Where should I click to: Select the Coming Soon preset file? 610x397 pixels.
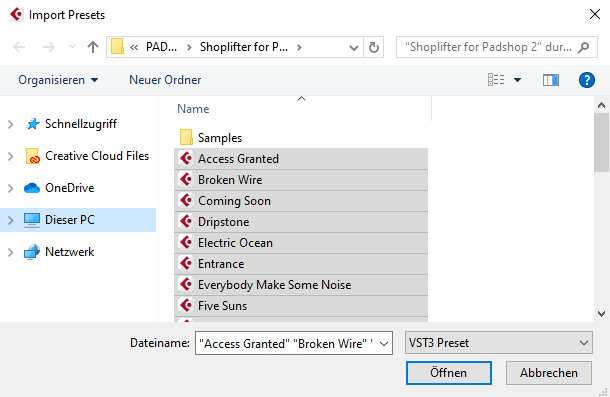(301, 201)
